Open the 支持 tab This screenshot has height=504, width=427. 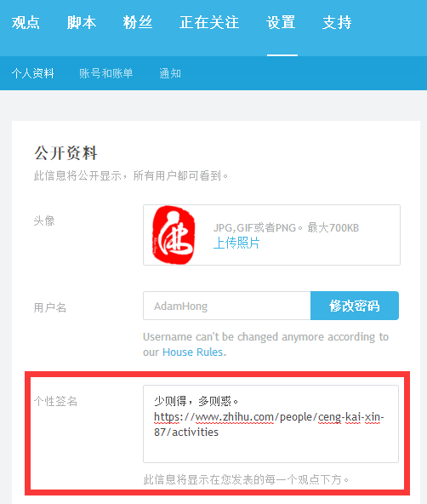337,22
